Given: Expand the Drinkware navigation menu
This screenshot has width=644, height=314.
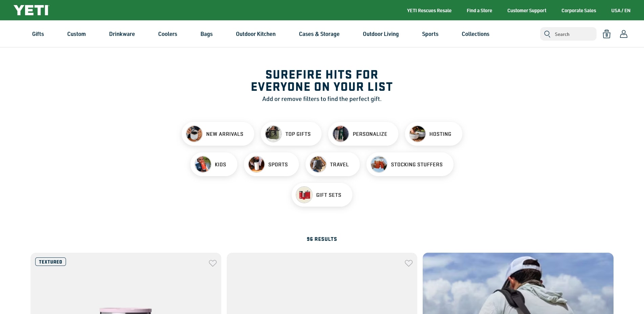Looking at the screenshot, I should [x=122, y=34].
